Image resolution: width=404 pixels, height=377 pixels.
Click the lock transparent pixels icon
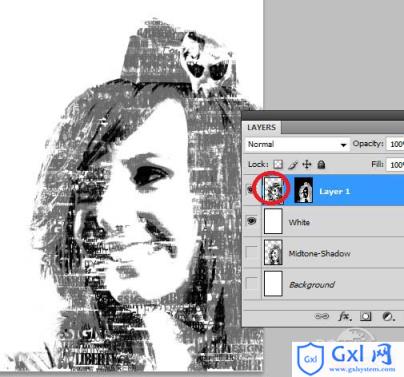(278, 164)
